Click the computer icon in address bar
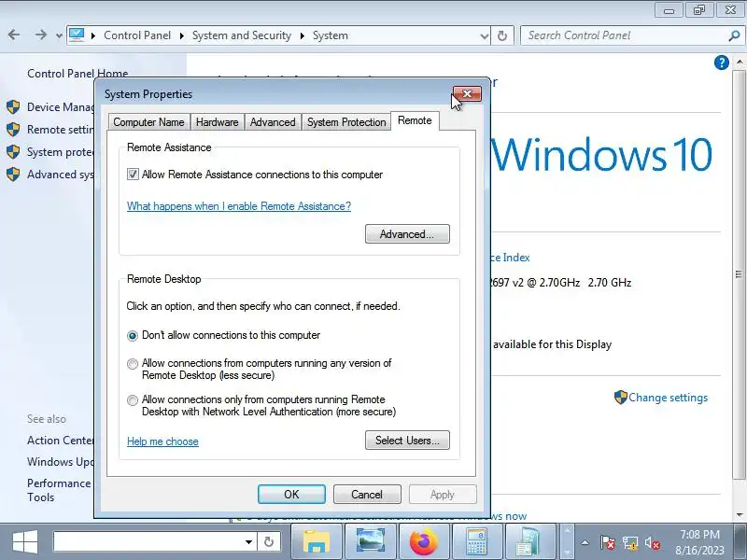This screenshot has width=747, height=560. click(77, 35)
